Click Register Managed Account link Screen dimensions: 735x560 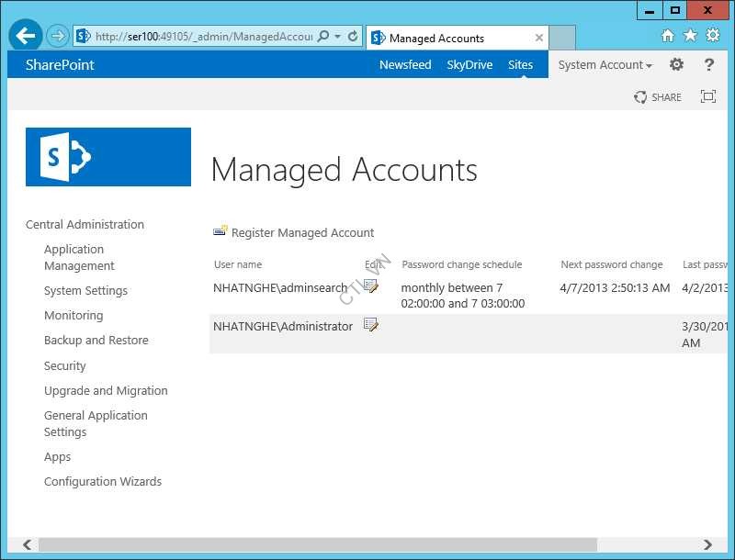(x=302, y=232)
